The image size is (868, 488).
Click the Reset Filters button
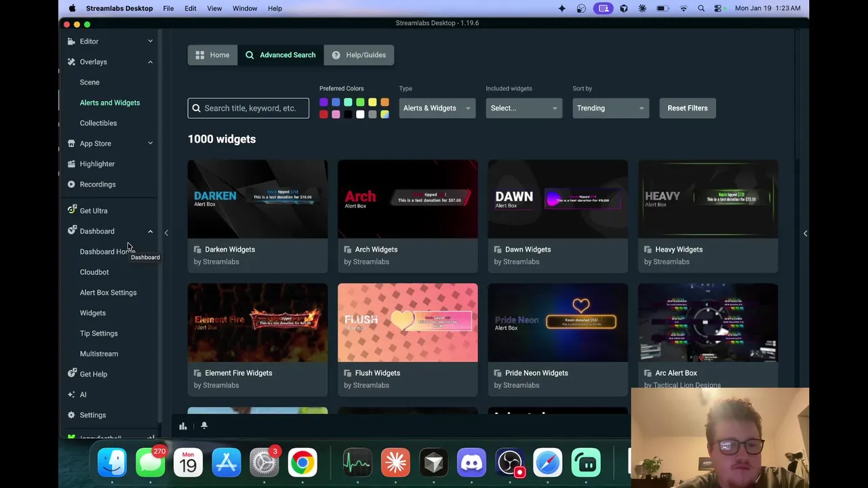click(x=687, y=108)
